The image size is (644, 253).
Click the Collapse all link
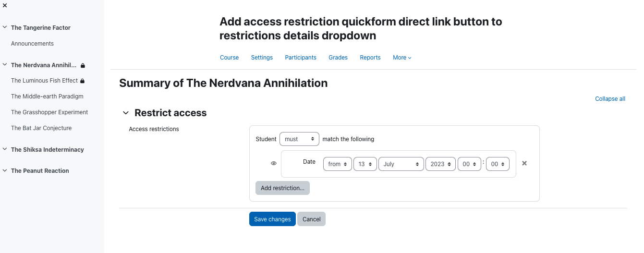[x=610, y=99]
